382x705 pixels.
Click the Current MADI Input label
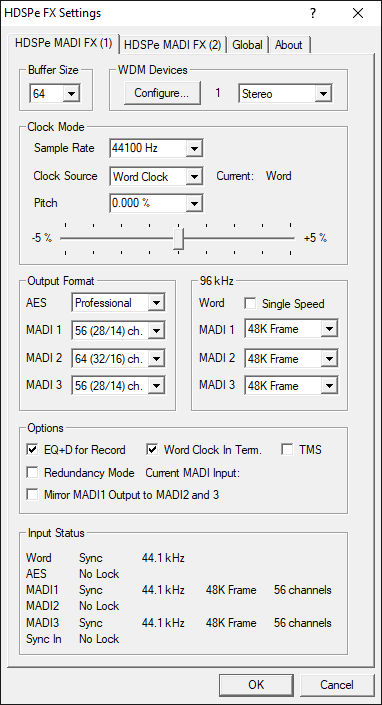click(193, 473)
